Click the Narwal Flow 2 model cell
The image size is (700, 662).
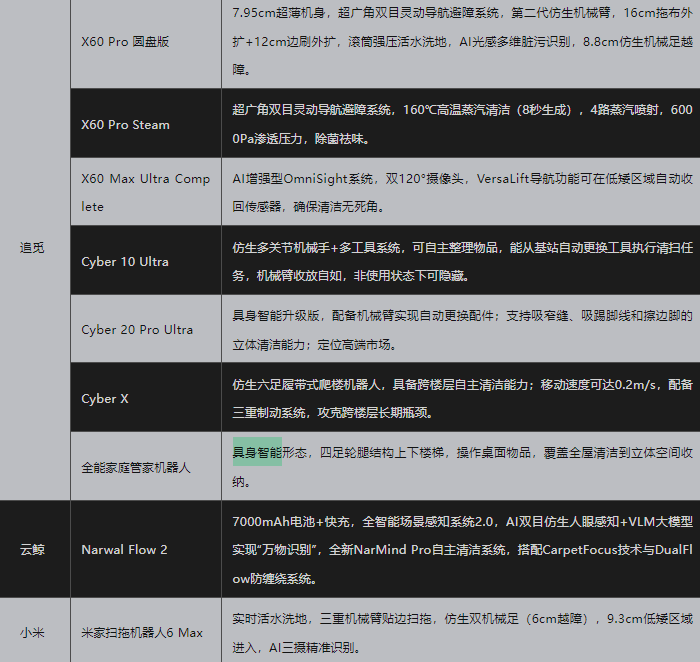pyautogui.click(x=124, y=549)
